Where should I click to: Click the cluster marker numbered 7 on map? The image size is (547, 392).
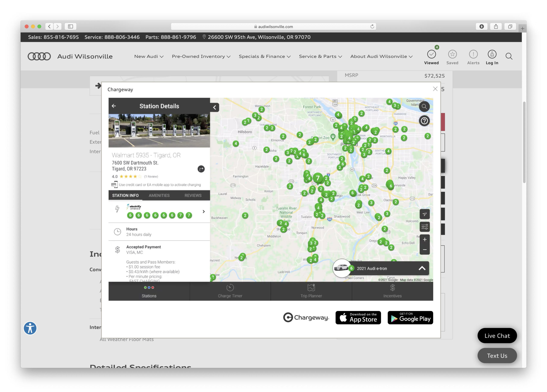coord(318,178)
